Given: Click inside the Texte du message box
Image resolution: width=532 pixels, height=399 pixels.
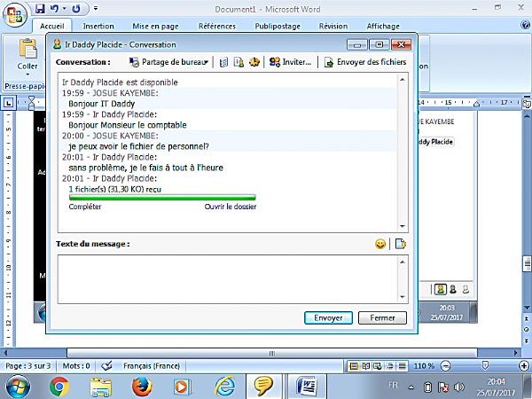Looking at the screenshot, I should 227,279.
